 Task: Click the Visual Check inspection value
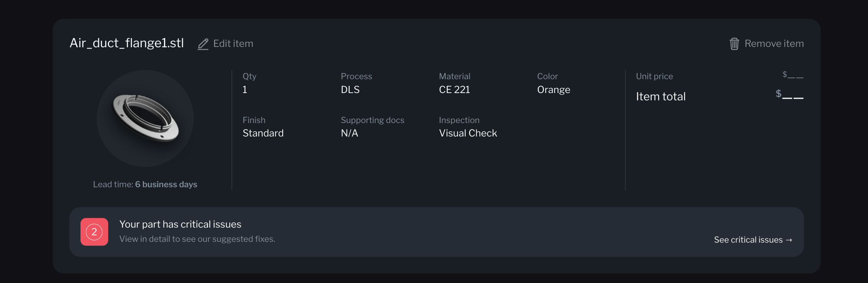point(468,133)
